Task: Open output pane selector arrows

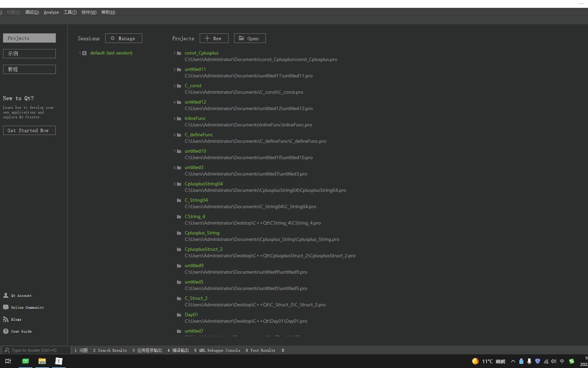Action: coord(283,350)
